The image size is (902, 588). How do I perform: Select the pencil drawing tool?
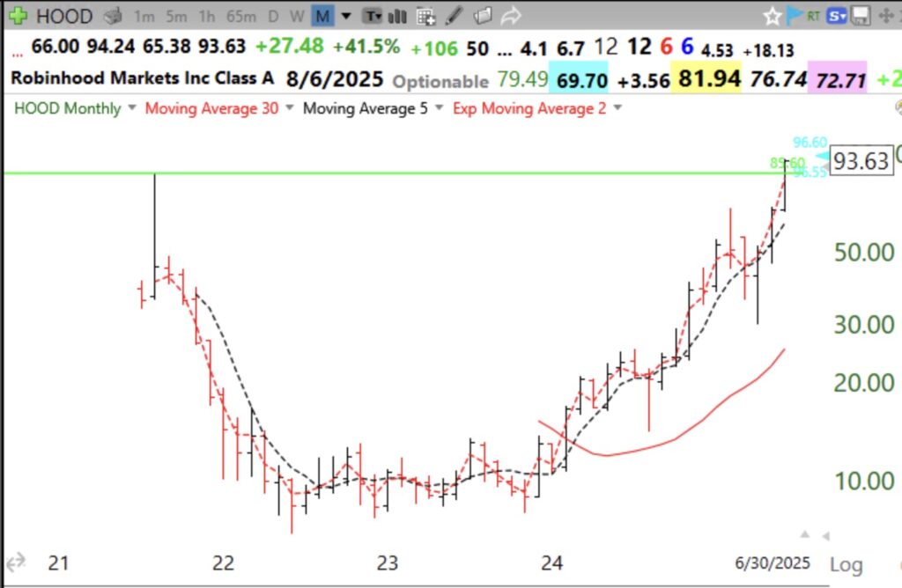point(454,16)
